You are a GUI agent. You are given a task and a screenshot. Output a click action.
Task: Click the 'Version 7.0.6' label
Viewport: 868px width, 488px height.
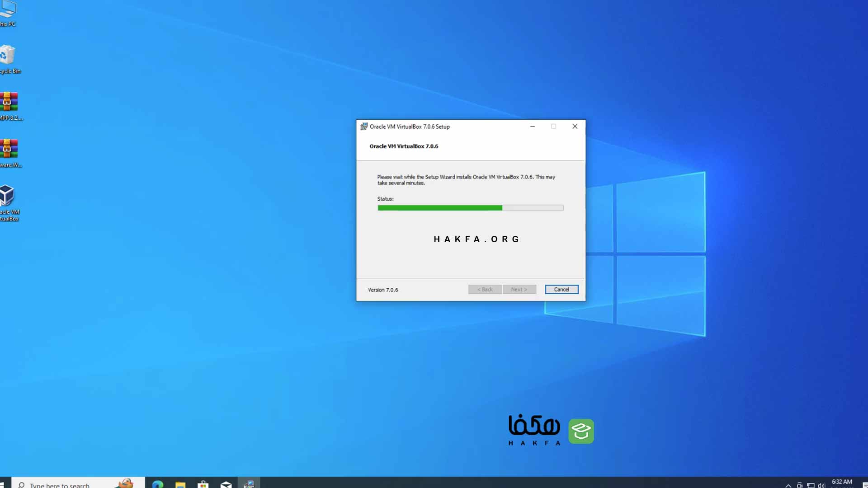pyautogui.click(x=383, y=290)
